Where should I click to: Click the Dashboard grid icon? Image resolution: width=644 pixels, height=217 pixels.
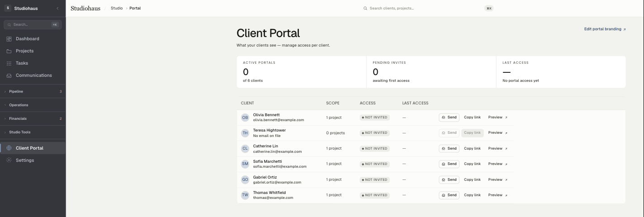9,39
